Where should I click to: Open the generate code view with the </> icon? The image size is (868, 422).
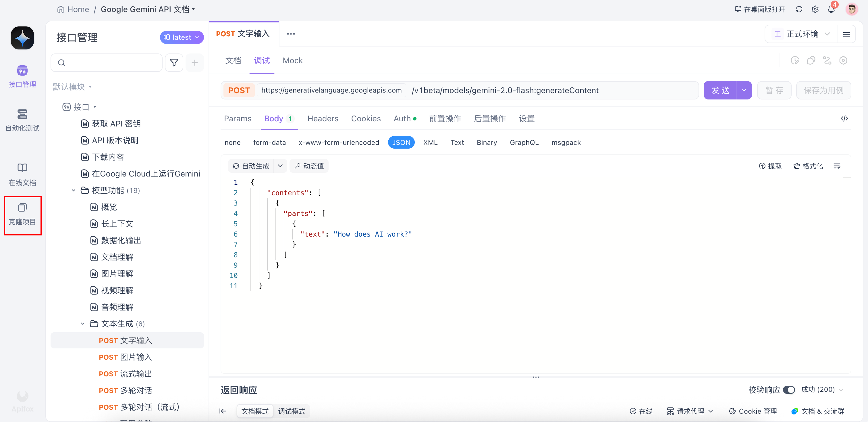844,118
